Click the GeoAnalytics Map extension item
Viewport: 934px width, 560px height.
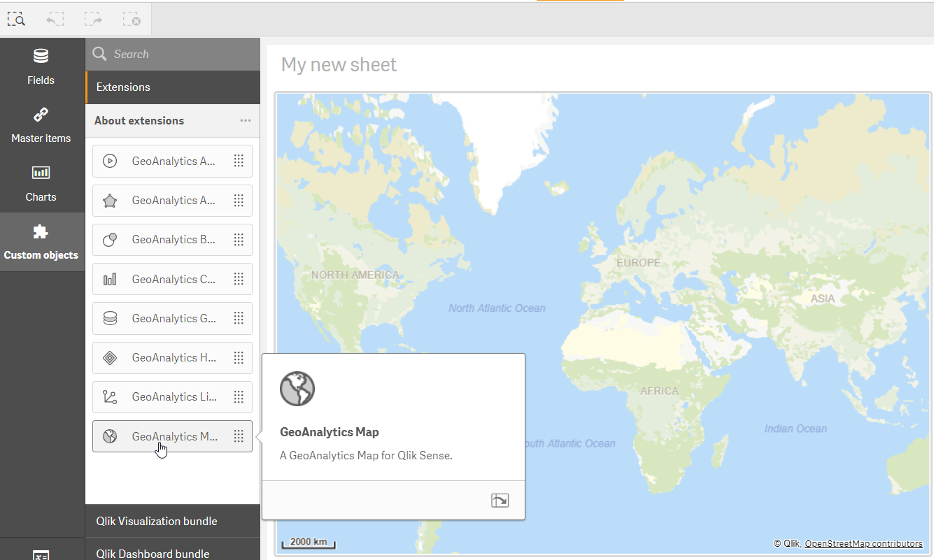[174, 436]
